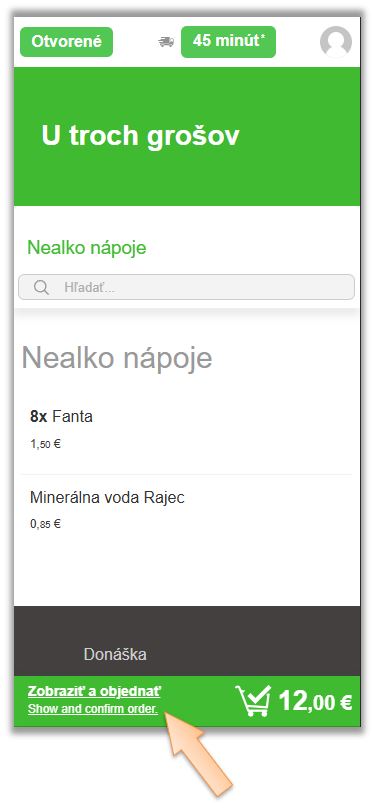The width and height of the screenshot is (372, 812).
Task: Click the 45 minút delivery time button
Action: [228, 42]
